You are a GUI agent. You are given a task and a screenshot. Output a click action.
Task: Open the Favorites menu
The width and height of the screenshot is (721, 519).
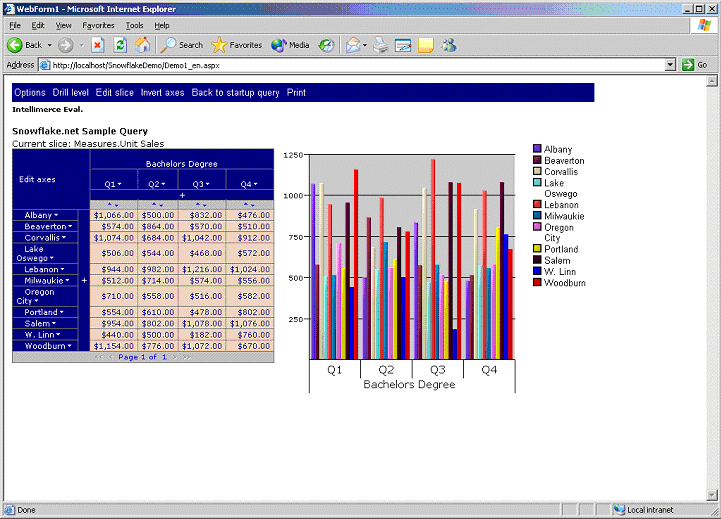click(x=98, y=25)
